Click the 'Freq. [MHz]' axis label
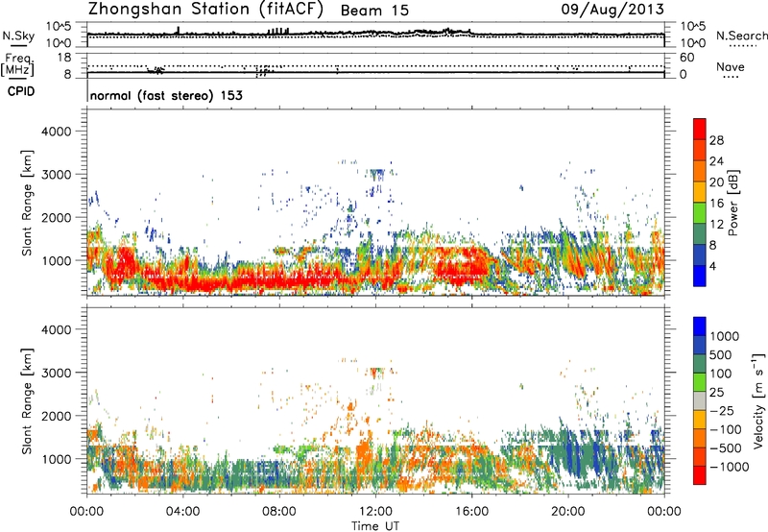Image resolution: width=768 pixels, height=532 pixels. tap(17, 65)
